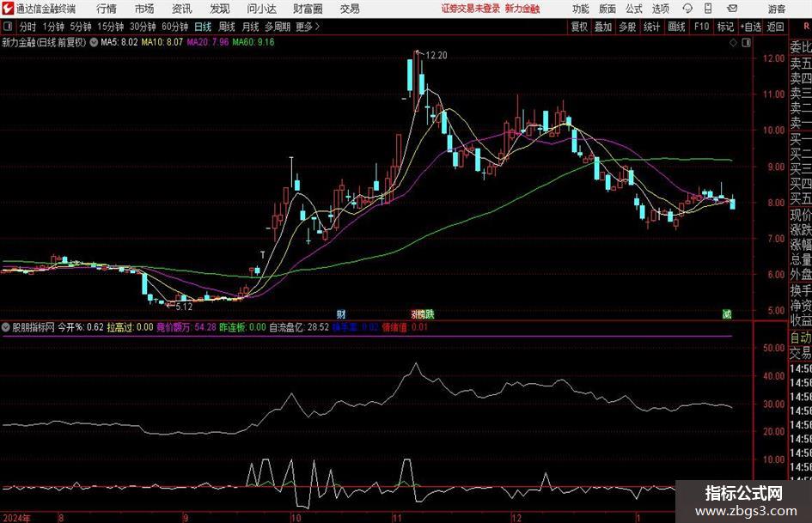Click the 涨跌 marker under November candles
The height and width of the screenshot is (523, 812).
tap(423, 313)
